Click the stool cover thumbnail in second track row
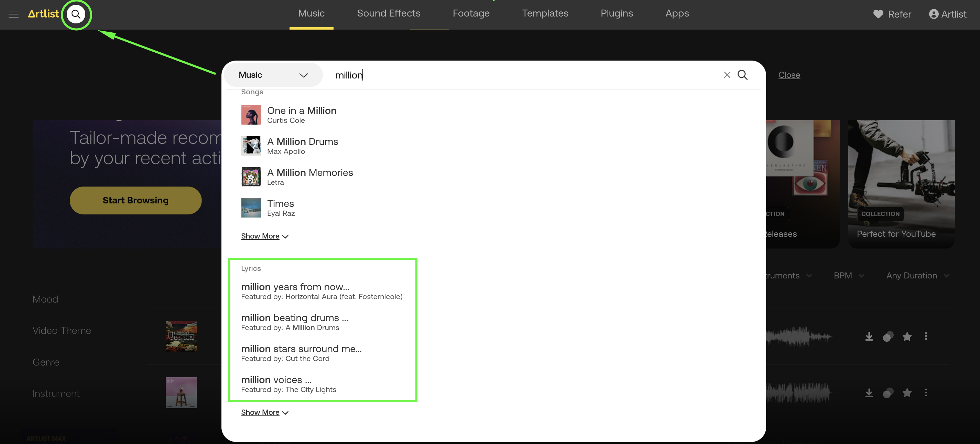 click(x=181, y=393)
